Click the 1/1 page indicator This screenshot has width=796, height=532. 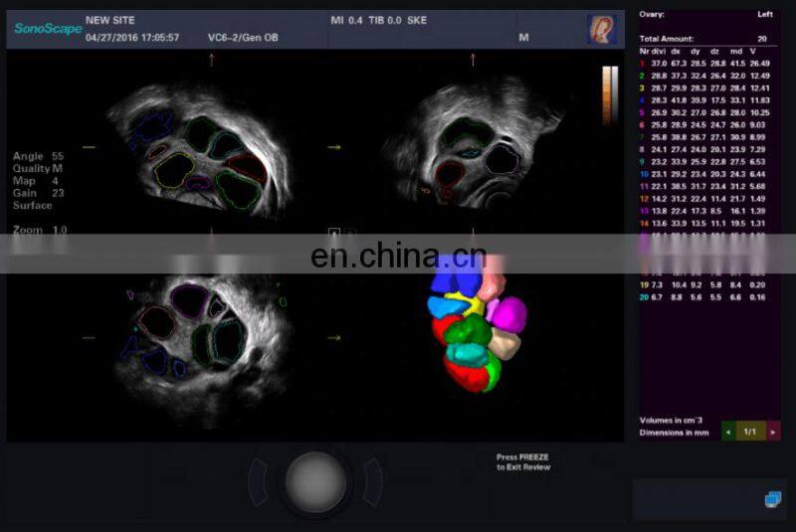click(750, 432)
